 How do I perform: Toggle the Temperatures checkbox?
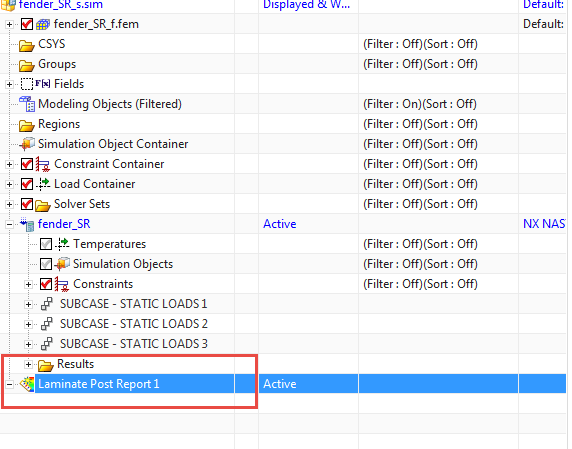[46, 244]
